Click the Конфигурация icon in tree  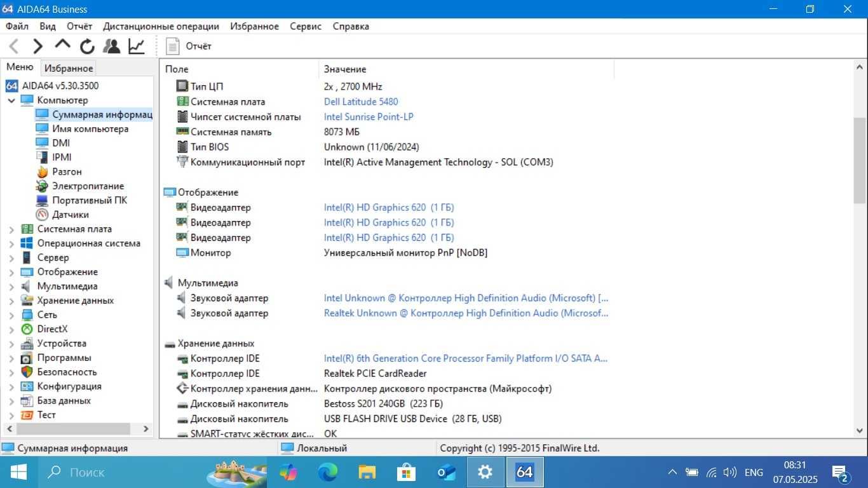click(27, 386)
